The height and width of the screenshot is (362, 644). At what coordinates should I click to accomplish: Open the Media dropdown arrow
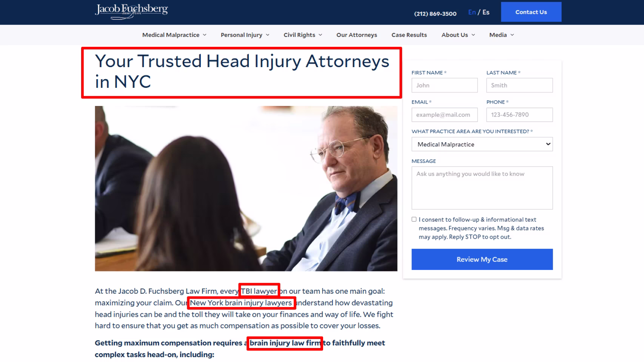click(512, 35)
